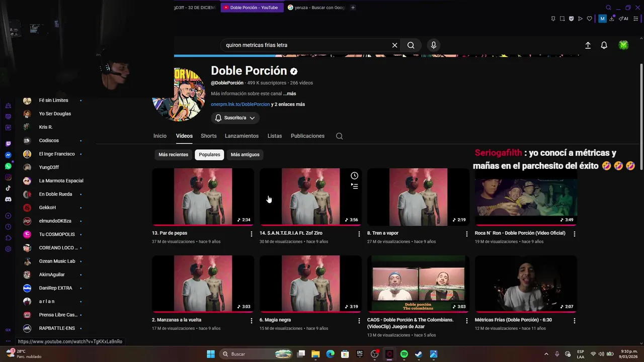Image resolution: width=644 pixels, height=362 pixels.
Task: Open the YouTube account avatar menu
Action: pos(623,45)
